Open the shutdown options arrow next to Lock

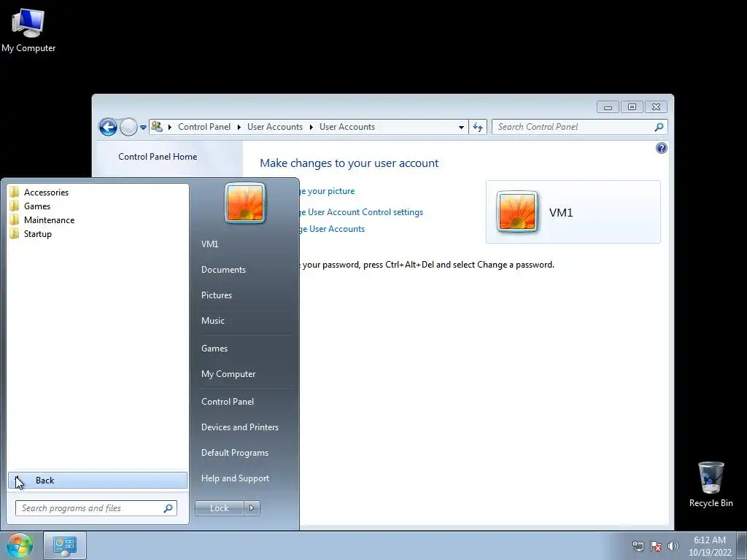[x=252, y=508]
